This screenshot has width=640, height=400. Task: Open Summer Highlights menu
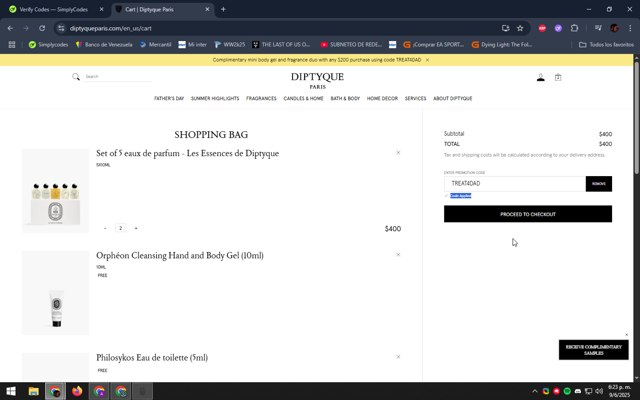click(x=215, y=98)
